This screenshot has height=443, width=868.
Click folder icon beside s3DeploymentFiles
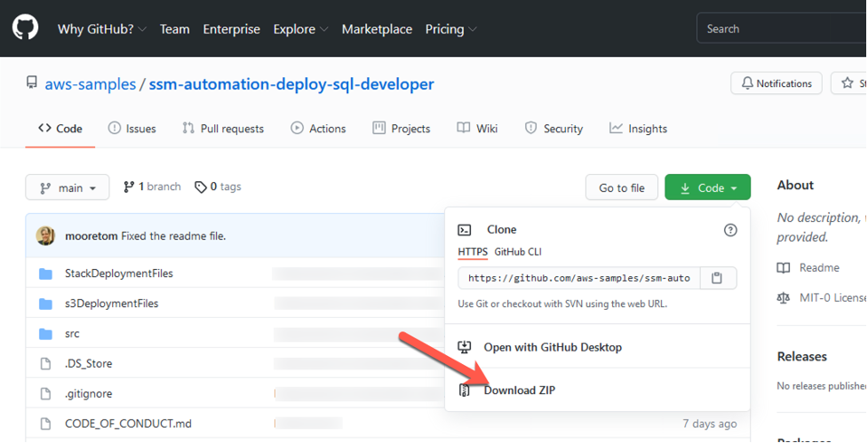point(46,304)
